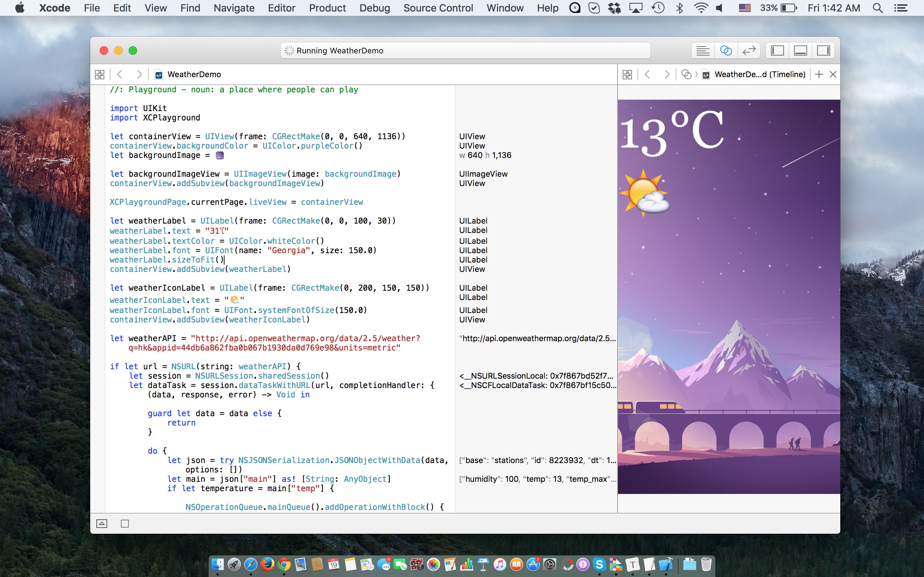Viewport: 924px width, 577px height.
Task: Open the Editor menu
Action: (x=282, y=8)
